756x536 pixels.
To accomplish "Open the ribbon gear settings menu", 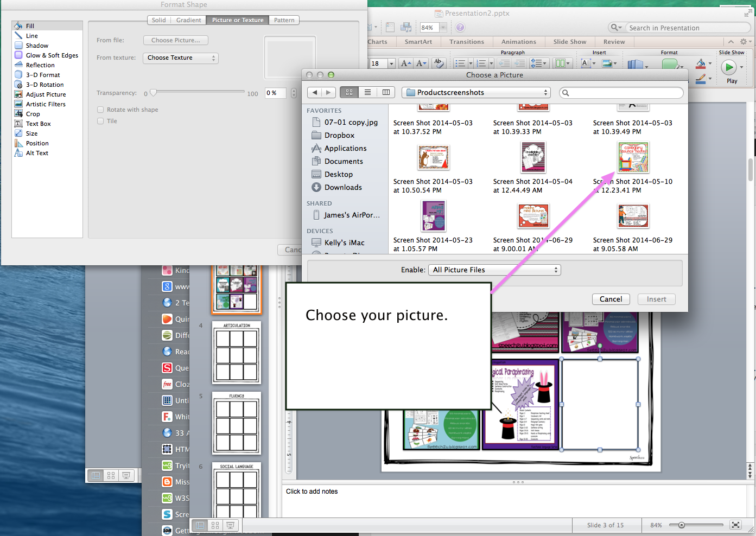I will click(x=746, y=41).
